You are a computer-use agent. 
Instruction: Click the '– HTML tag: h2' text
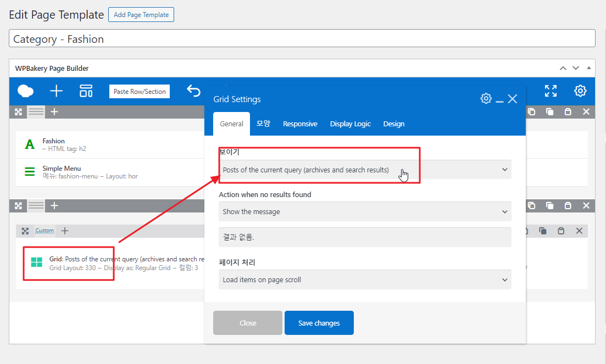(64, 149)
